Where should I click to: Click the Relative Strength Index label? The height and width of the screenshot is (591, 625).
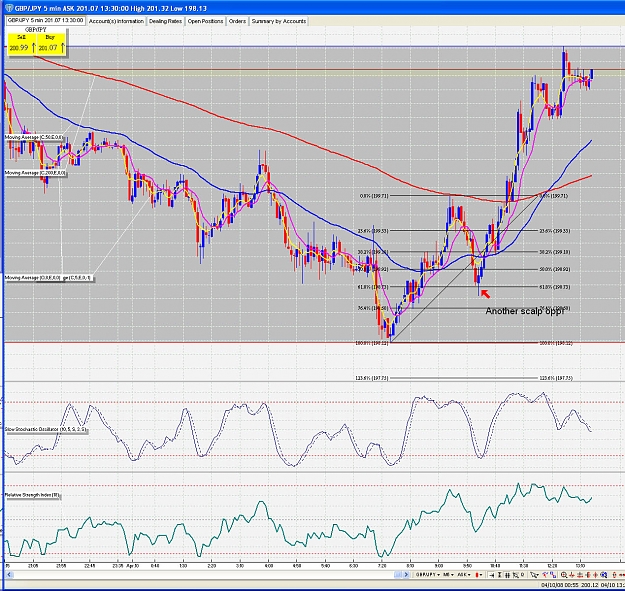32,495
